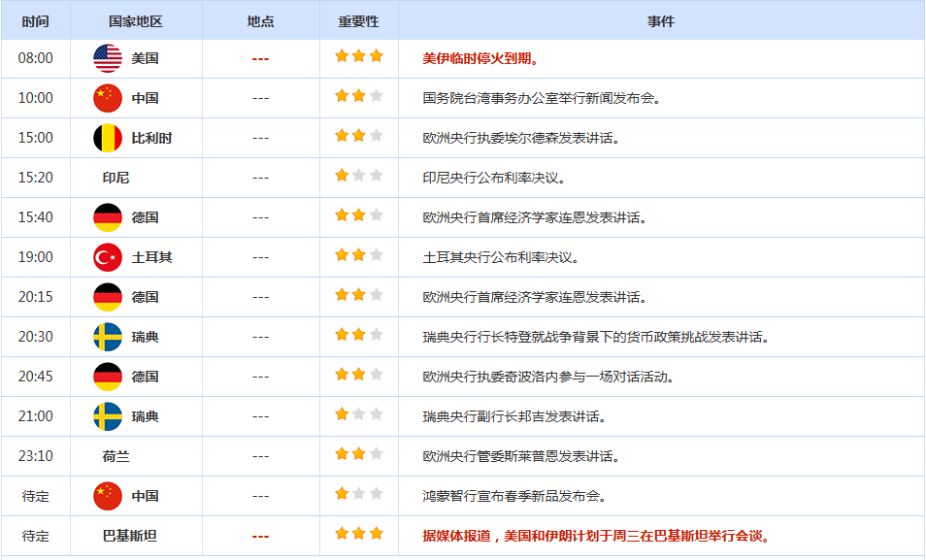Click the 23:10 time cell for 荷兰

tap(36, 456)
